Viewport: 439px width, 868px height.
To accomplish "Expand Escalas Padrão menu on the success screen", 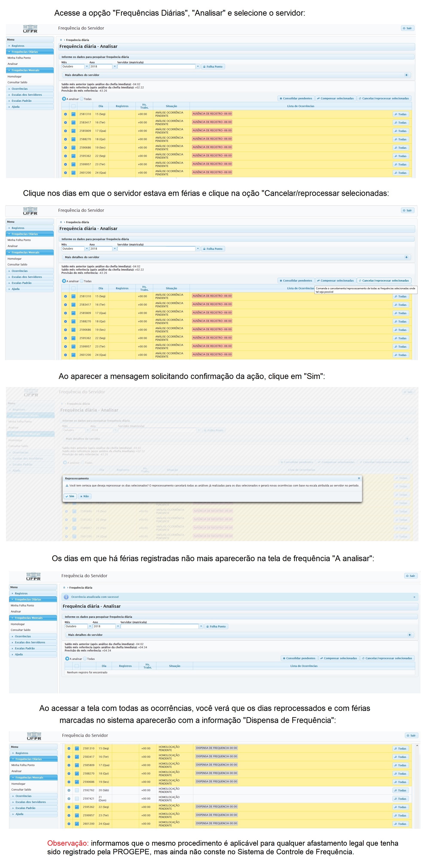I will (x=33, y=648).
